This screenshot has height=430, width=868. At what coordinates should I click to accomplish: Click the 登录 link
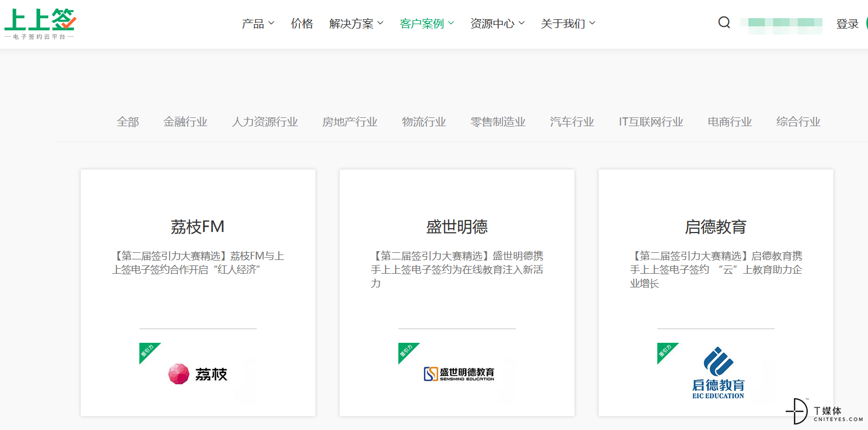click(847, 24)
